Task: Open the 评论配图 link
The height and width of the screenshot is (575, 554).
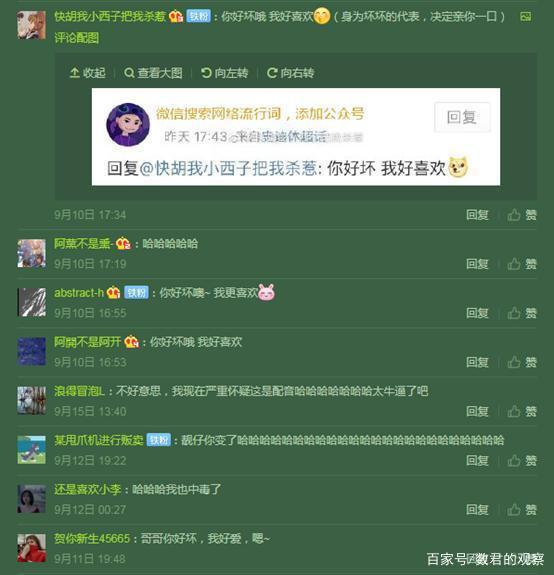Action: click(x=77, y=38)
